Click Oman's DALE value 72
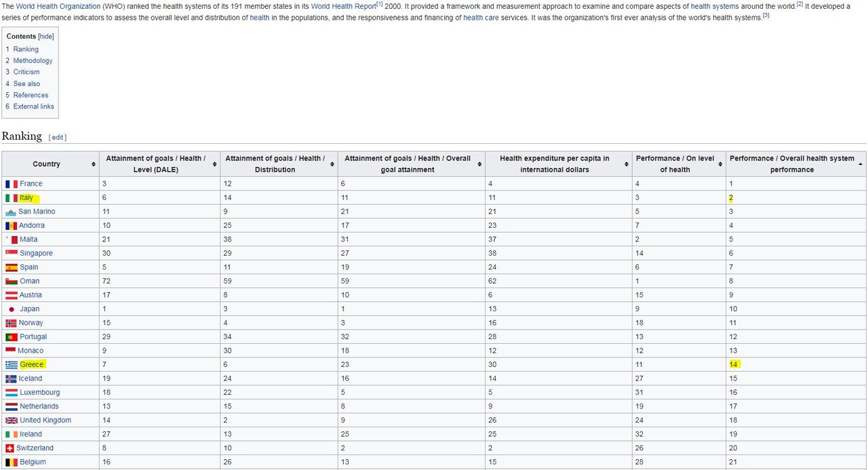 (x=106, y=281)
